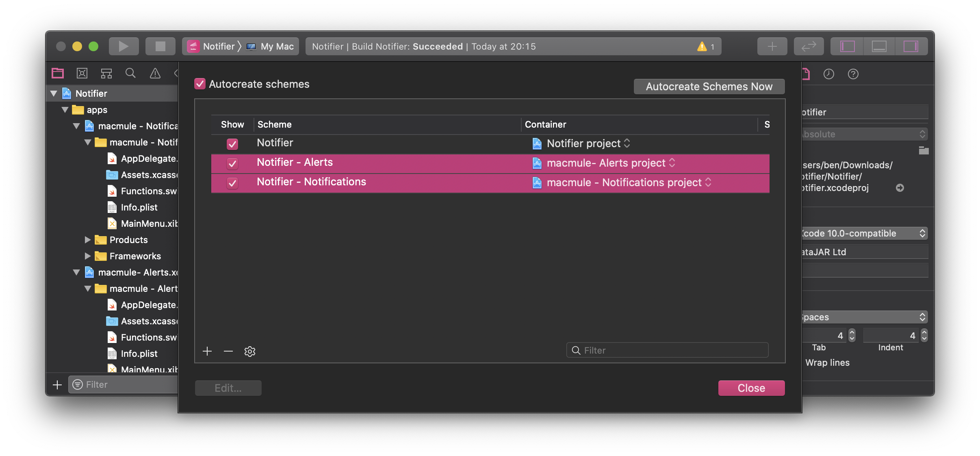The height and width of the screenshot is (456, 980).
Task: Click the scheme Filter search field
Action: pos(670,350)
